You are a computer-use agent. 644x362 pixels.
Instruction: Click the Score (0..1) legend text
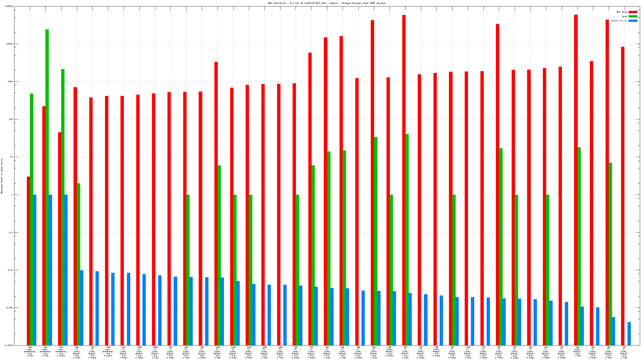(619, 21)
